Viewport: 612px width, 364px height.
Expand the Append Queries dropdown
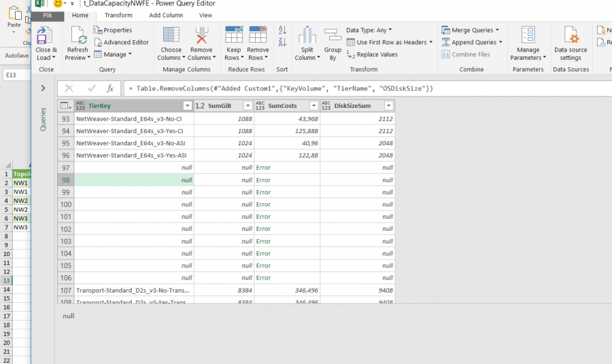pos(500,42)
